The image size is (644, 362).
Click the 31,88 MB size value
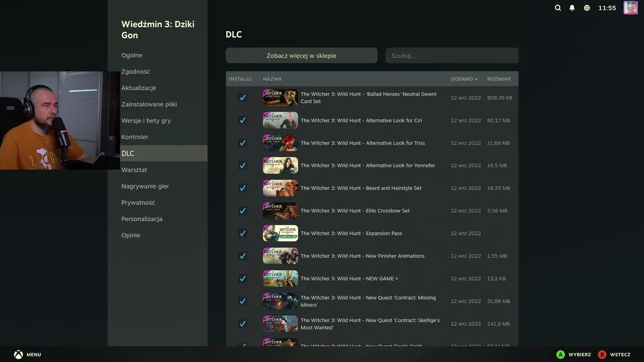coord(499,301)
